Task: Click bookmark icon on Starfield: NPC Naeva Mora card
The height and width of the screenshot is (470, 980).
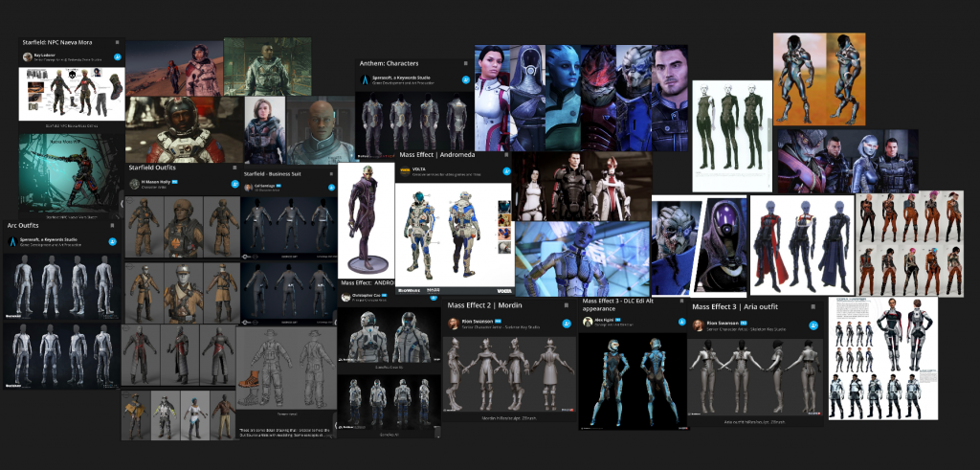Action: coord(117,42)
